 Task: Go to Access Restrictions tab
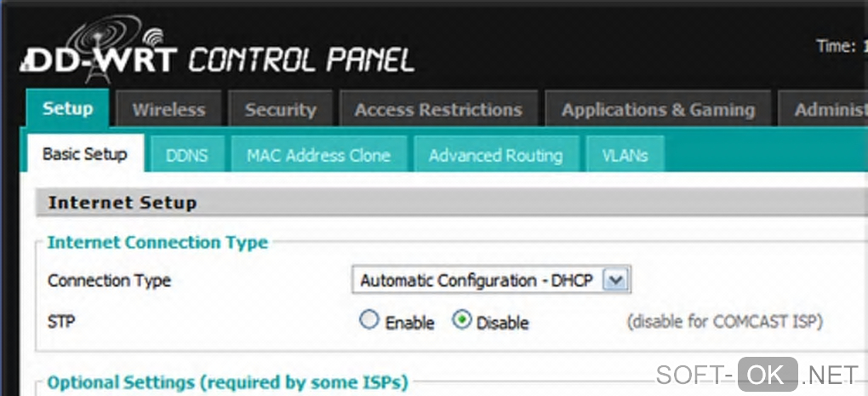(438, 109)
